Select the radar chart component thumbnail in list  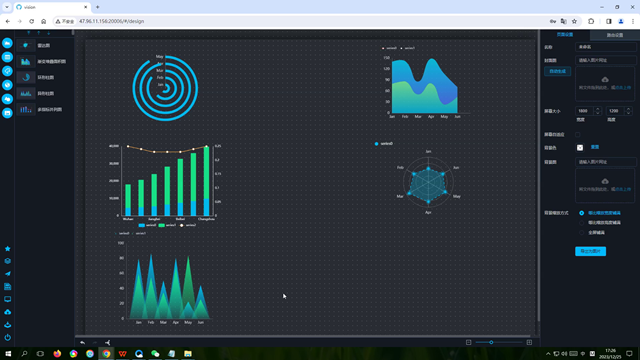tap(25, 45)
